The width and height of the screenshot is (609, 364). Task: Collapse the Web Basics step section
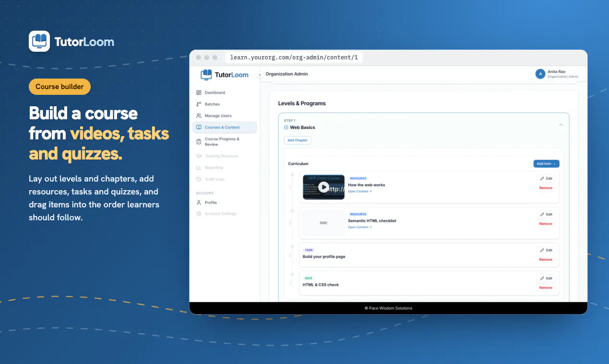click(x=561, y=125)
